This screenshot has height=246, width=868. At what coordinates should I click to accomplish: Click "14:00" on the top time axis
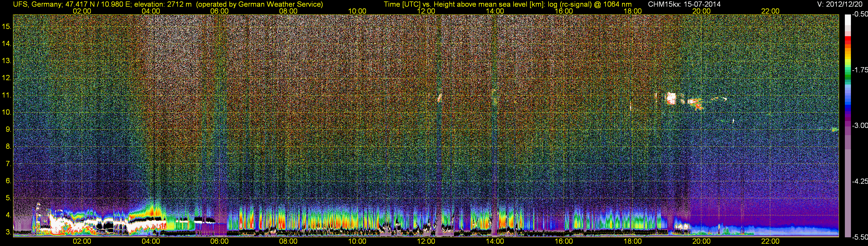click(495, 11)
